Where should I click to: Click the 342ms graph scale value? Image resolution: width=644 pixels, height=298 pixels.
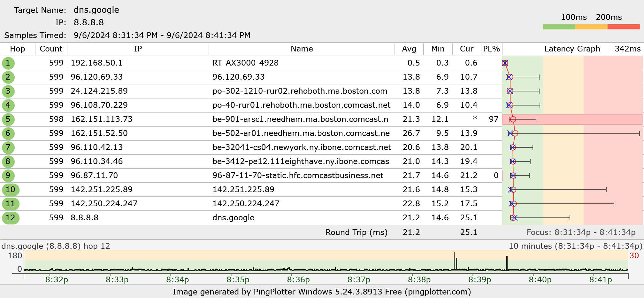[628, 49]
